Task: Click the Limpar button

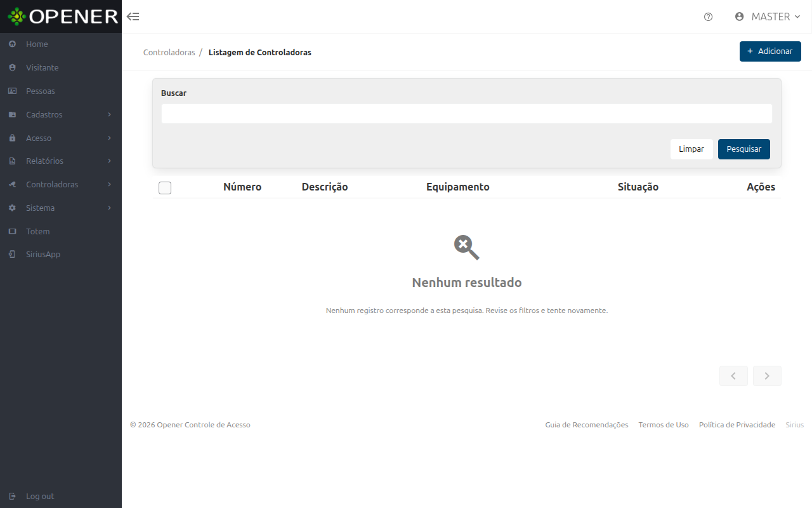Action: (x=691, y=149)
